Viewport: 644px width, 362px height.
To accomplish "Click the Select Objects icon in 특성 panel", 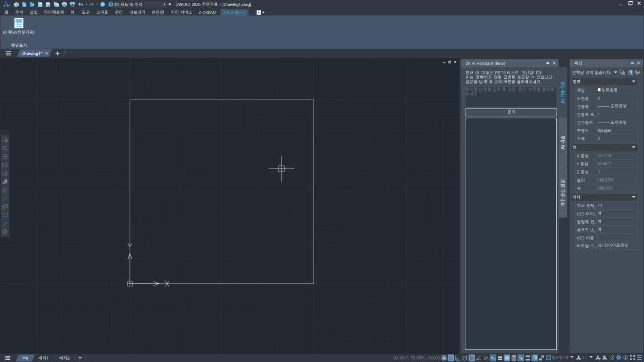I will coord(630,72).
